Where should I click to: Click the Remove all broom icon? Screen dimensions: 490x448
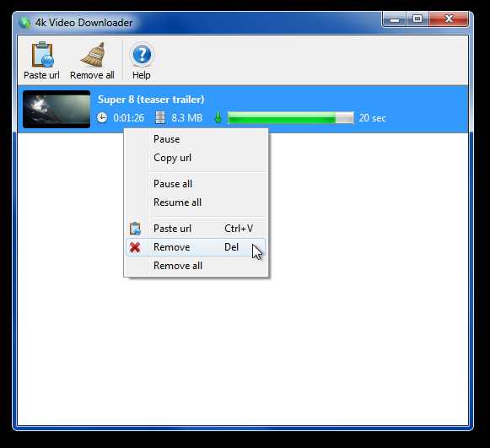[93, 55]
